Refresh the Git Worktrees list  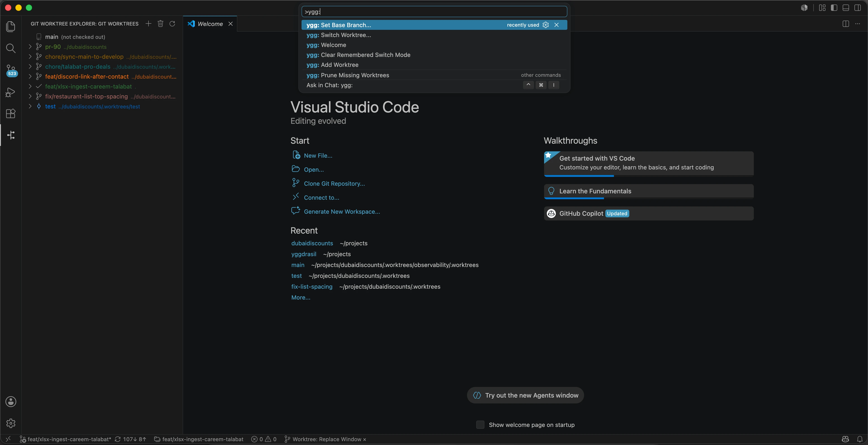pyautogui.click(x=172, y=23)
